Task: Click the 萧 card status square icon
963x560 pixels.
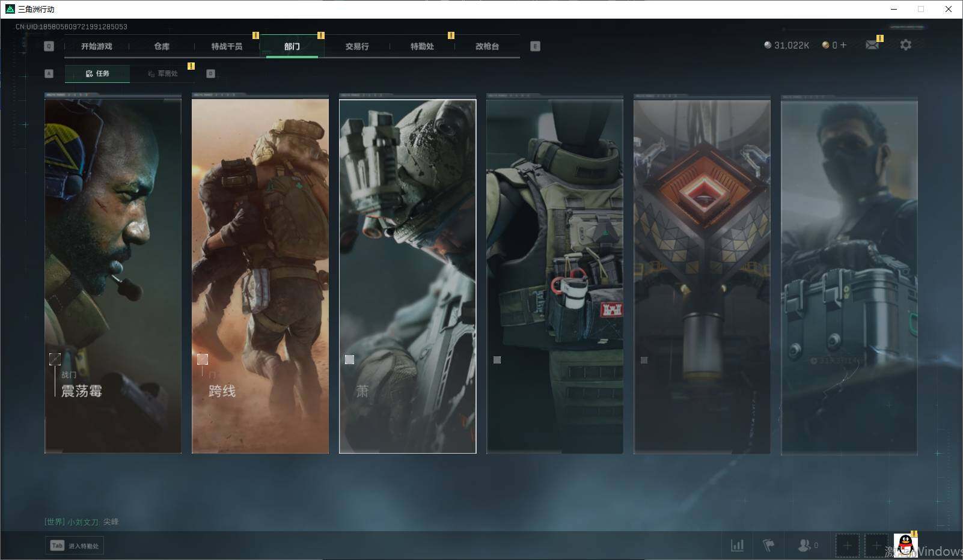Action: 349,359
